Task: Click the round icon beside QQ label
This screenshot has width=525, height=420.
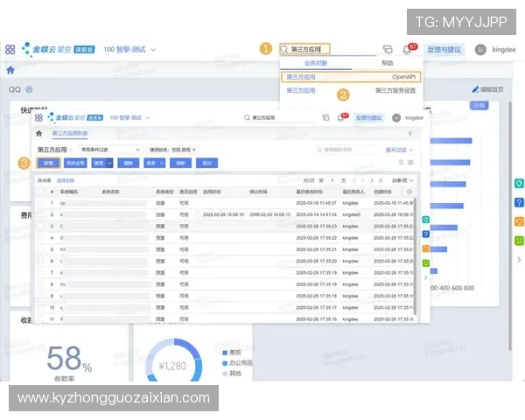Action: click(x=29, y=89)
